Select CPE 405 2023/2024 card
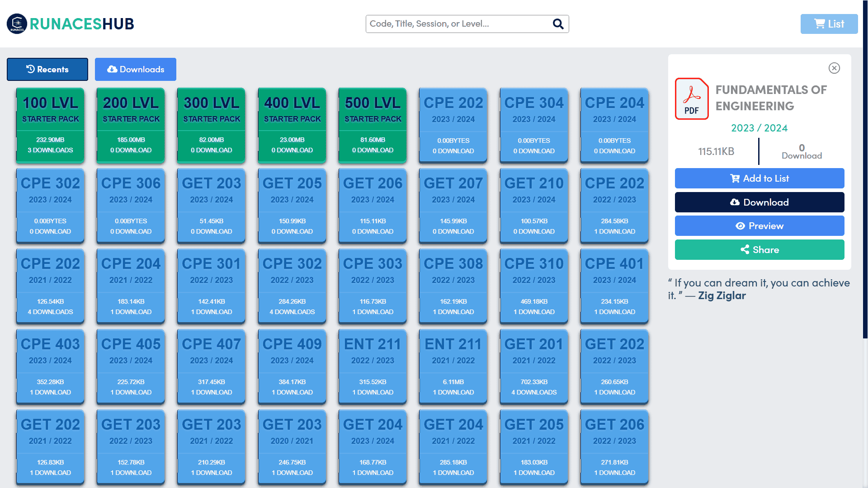This screenshot has height=488, width=868. coord(131,366)
